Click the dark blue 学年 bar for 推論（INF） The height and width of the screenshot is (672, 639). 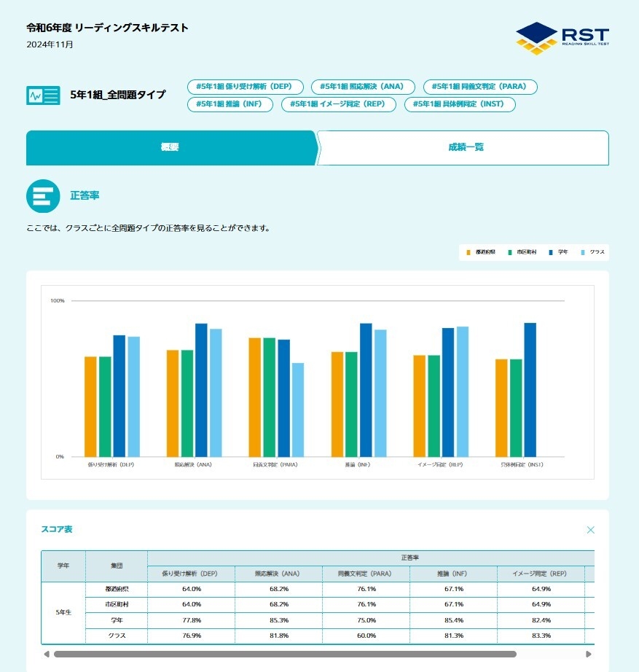[366, 390]
